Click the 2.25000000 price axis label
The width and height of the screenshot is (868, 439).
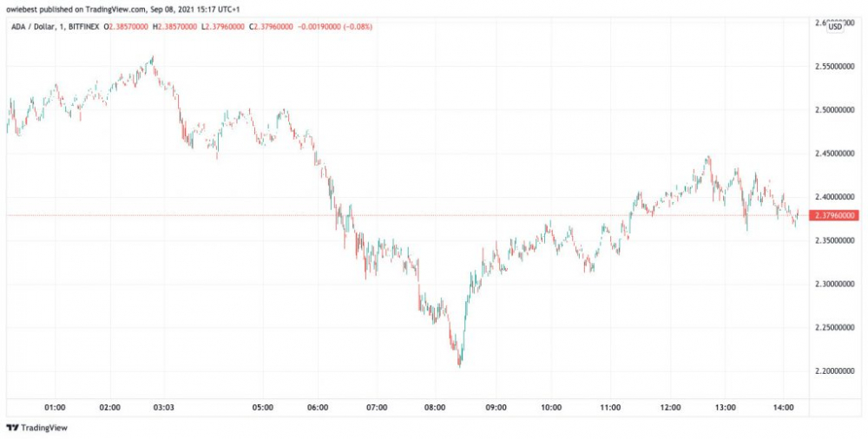click(x=836, y=328)
